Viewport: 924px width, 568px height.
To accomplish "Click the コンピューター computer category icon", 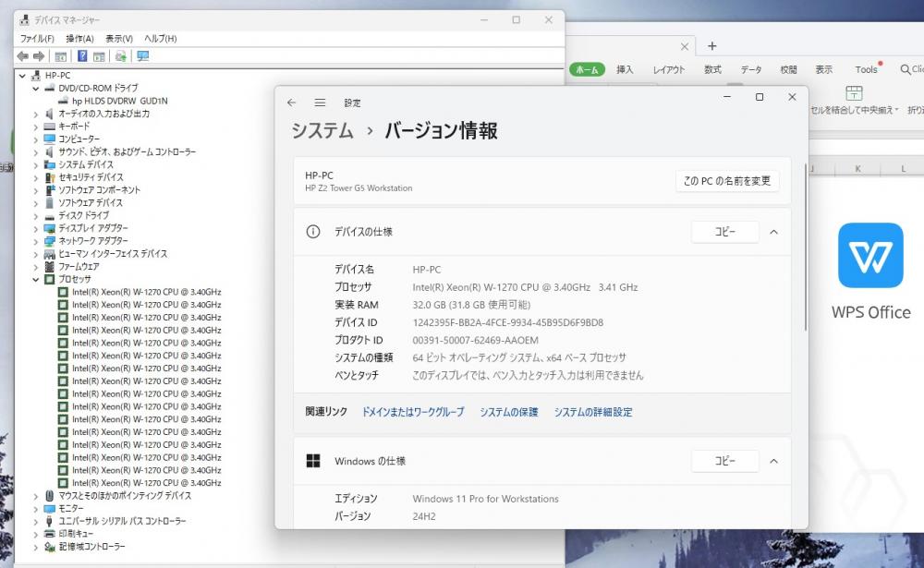I will (x=50, y=139).
